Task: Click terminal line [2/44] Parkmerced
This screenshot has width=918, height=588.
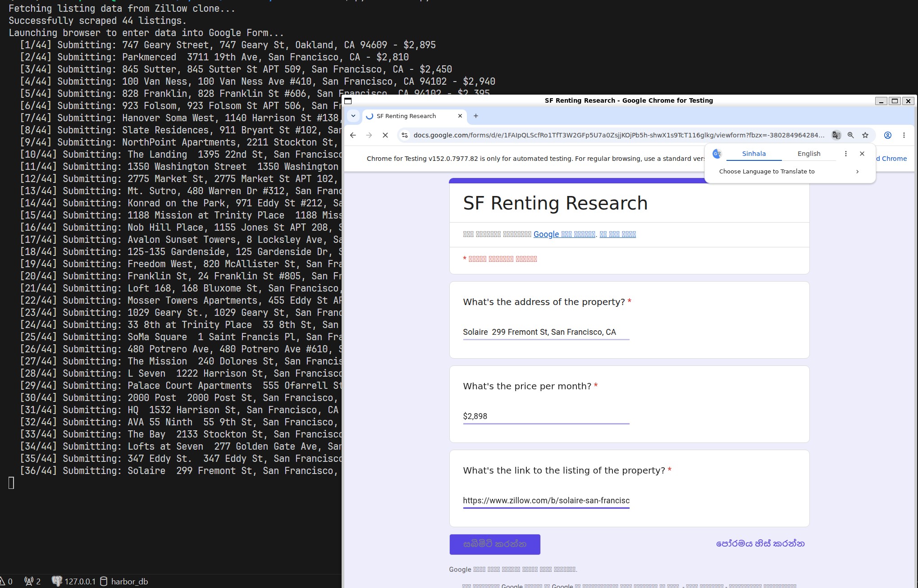Action: coord(214,57)
